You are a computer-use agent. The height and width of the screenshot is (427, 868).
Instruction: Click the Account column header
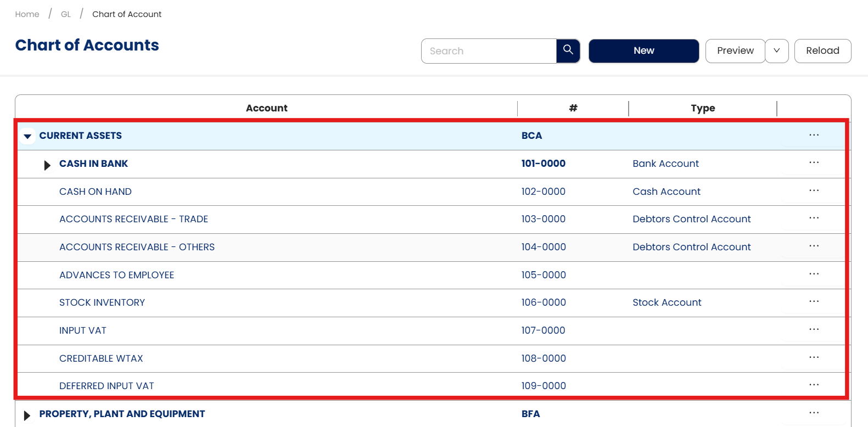click(x=266, y=108)
